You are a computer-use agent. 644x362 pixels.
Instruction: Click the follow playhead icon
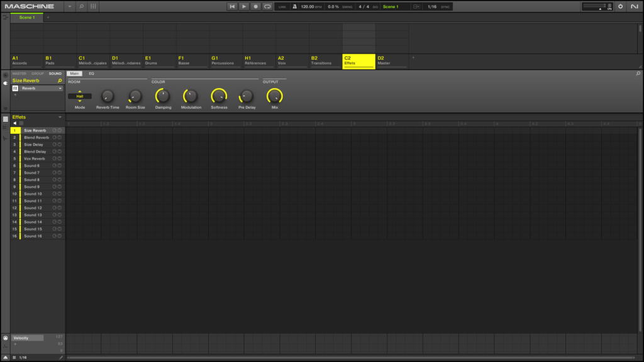(416, 6)
